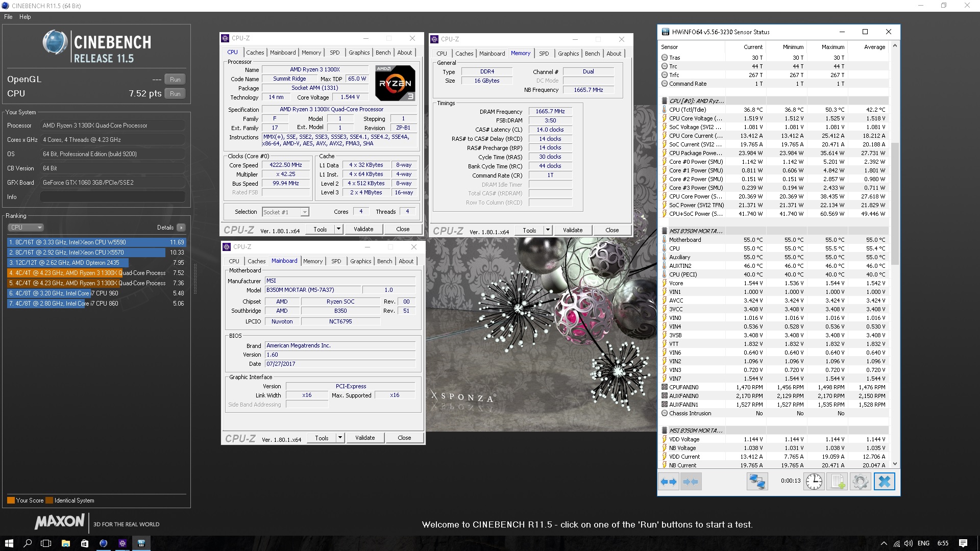Open Tools dropdown arrow in Mainboard window
Image resolution: width=980 pixels, height=551 pixels.
point(340,438)
